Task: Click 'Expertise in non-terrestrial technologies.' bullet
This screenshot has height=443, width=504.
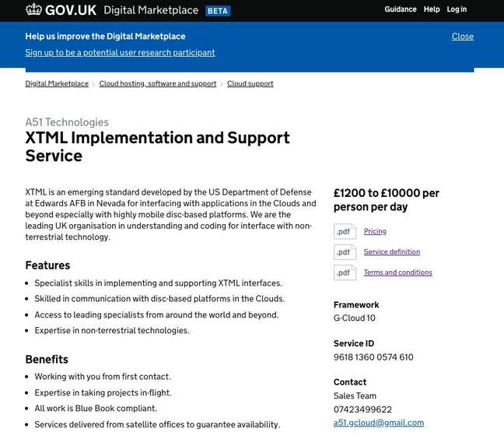Action: [x=112, y=330]
